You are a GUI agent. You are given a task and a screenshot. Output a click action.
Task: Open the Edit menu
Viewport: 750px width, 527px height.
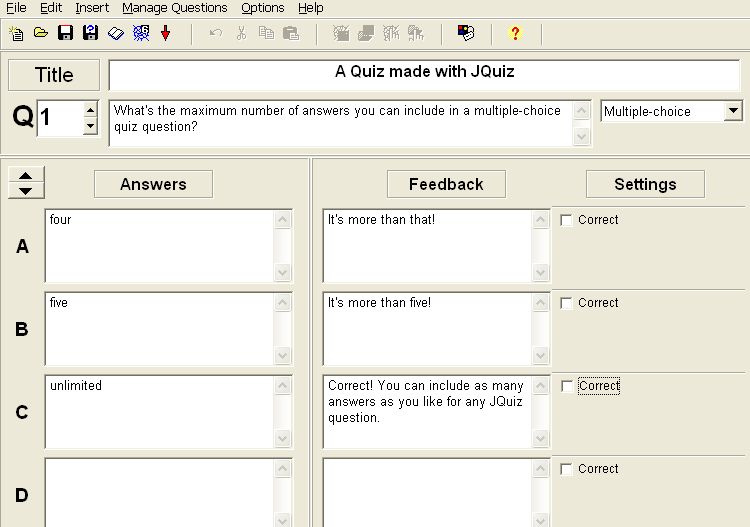coord(51,8)
